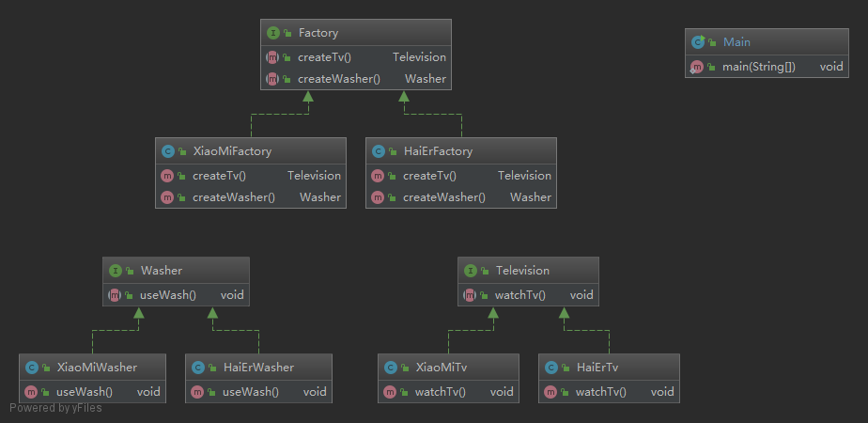The image size is (868, 423).
Task: Click watchTv() in XiaoMiTv
Action: point(441,391)
